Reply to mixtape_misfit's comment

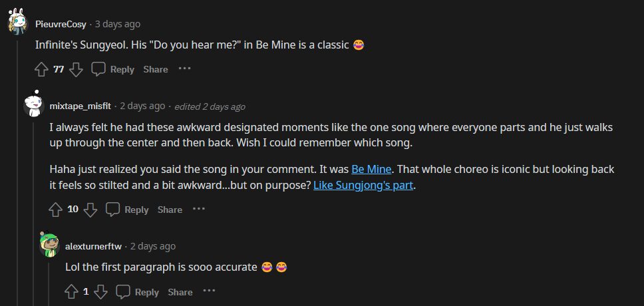[x=128, y=210]
